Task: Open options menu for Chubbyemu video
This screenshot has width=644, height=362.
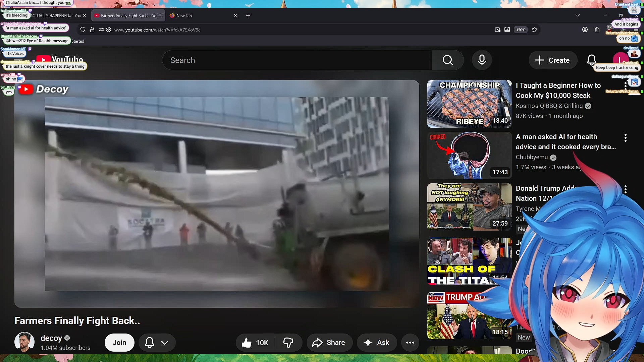Action: pyautogui.click(x=625, y=138)
